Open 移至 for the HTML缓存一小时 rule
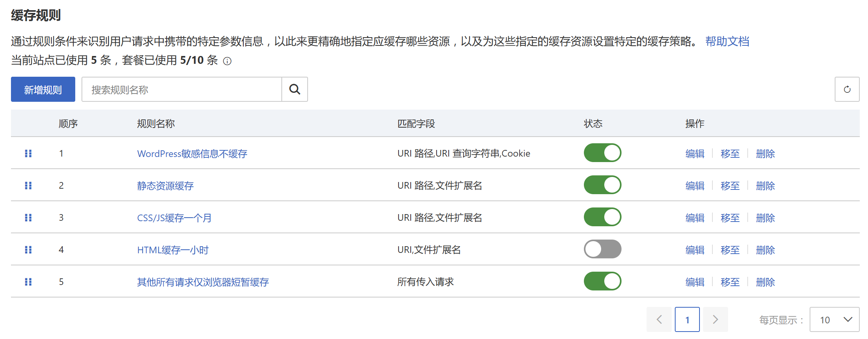This screenshot has width=868, height=339. tap(730, 250)
